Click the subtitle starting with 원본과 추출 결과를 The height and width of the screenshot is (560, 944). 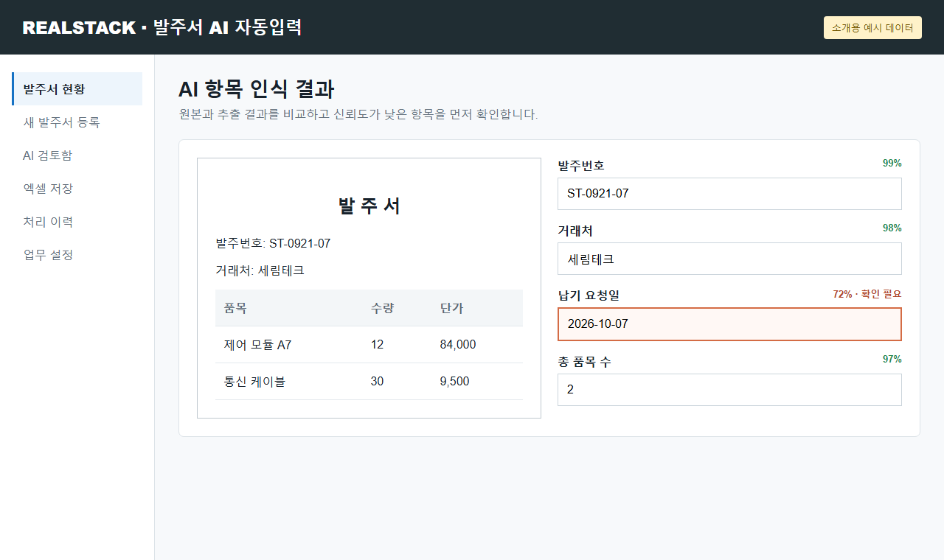click(x=358, y=114)
